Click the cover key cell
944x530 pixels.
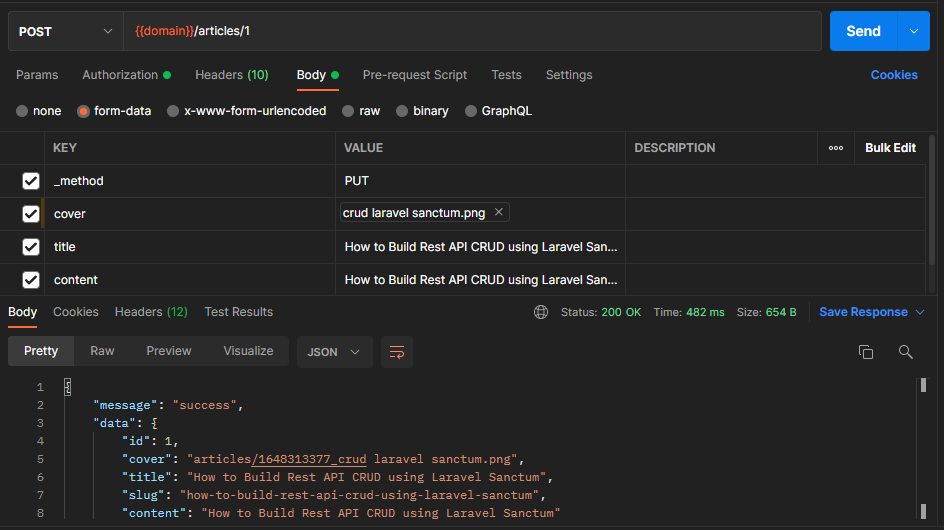[x=190, y=214]
